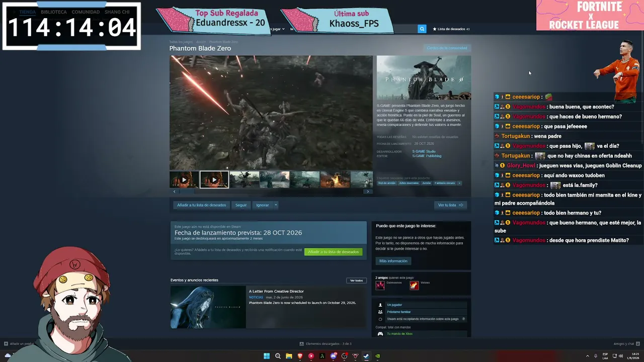Click the volume speaker tray icon

(621, 356)
